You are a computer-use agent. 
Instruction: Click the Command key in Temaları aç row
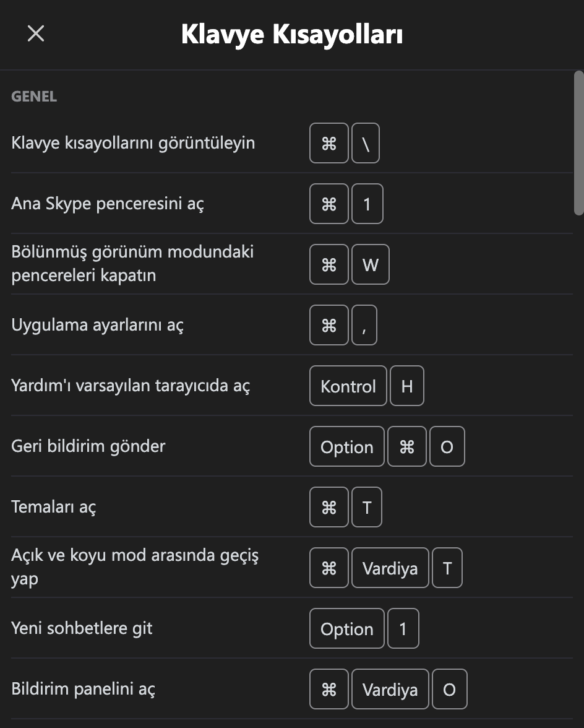(329, 508)
